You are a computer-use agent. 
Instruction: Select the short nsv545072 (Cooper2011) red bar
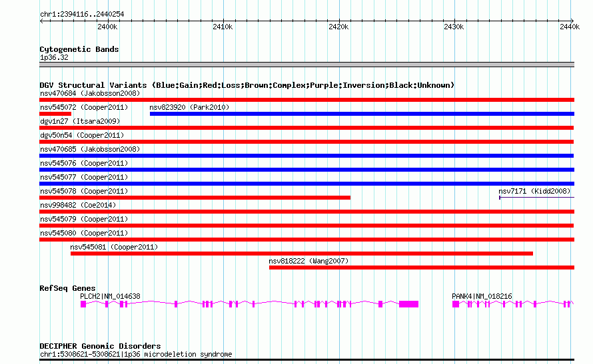[x=55, y=114]
